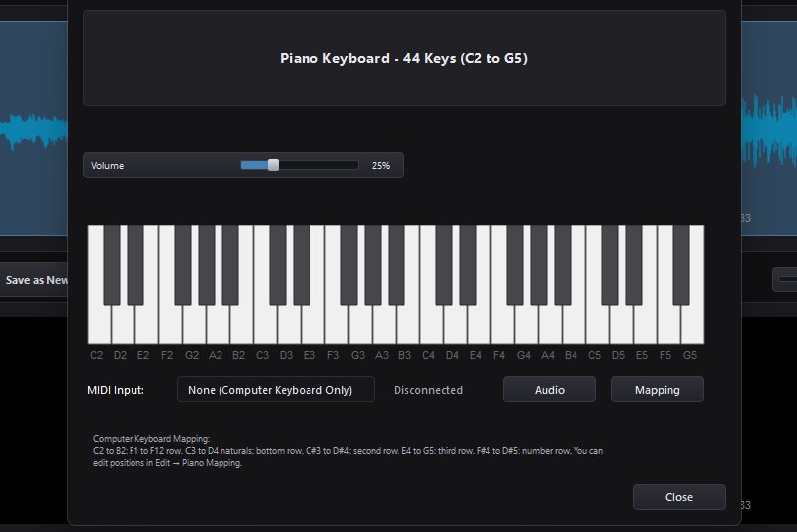Image resolution: width=797 pixels, height=532 pixels.
Task: Click the Audio button
Action: click(x=550, y=390)
